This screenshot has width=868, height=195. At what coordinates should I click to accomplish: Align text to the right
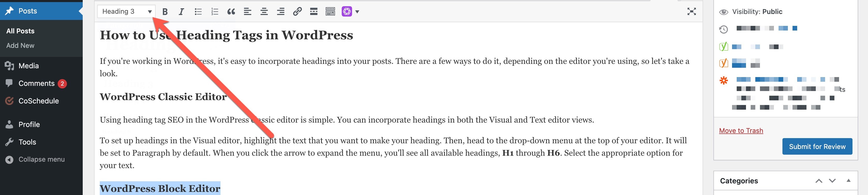281,12
